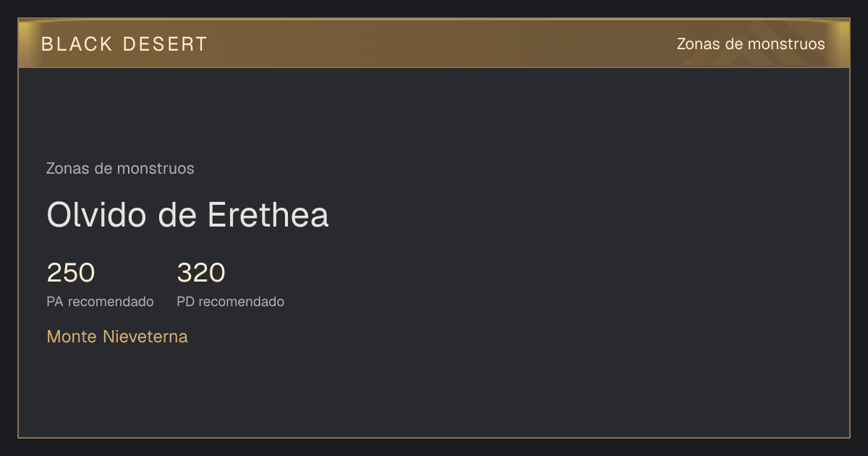Click the word Nieveterna in gold text
This screenshot has width=868, height=456.
145,337
